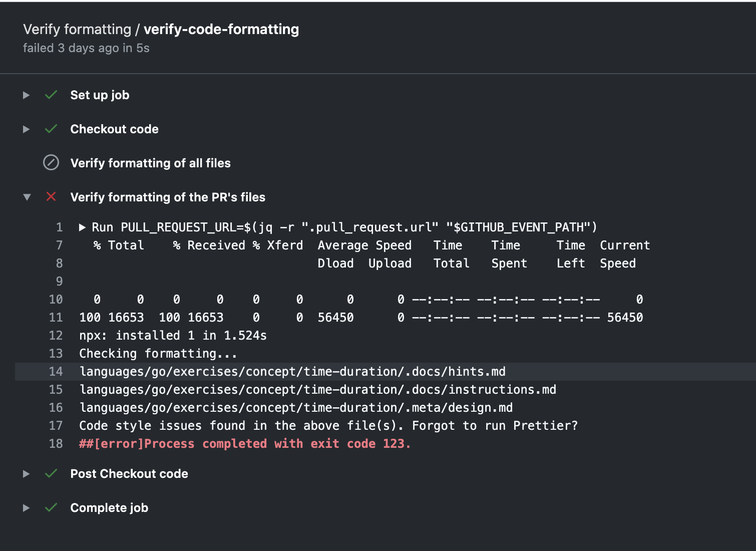This screenshot has width=756, height=551.
Task: Click the green checkmark beside Complete job
Action: (x=51, y=507)
